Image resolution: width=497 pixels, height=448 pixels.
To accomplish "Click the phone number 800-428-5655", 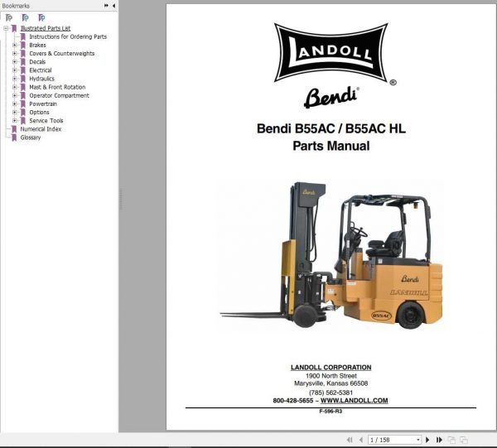I will pyautogui.click(x=293, y=401).
